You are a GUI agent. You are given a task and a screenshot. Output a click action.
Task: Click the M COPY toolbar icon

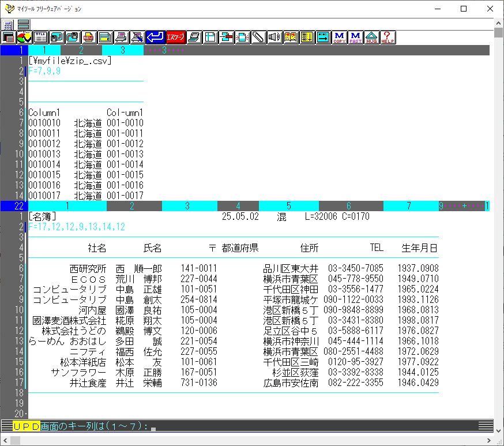tap(340, 38)
